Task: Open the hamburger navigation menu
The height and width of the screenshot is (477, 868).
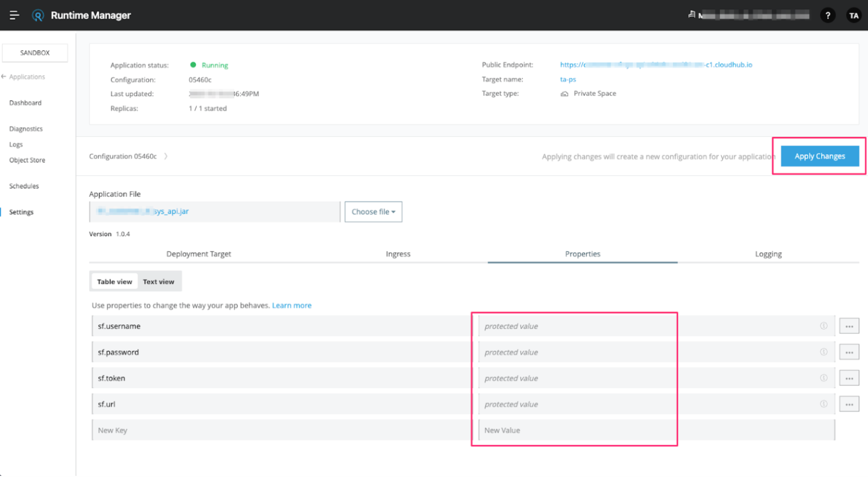Action: [14, 15]
